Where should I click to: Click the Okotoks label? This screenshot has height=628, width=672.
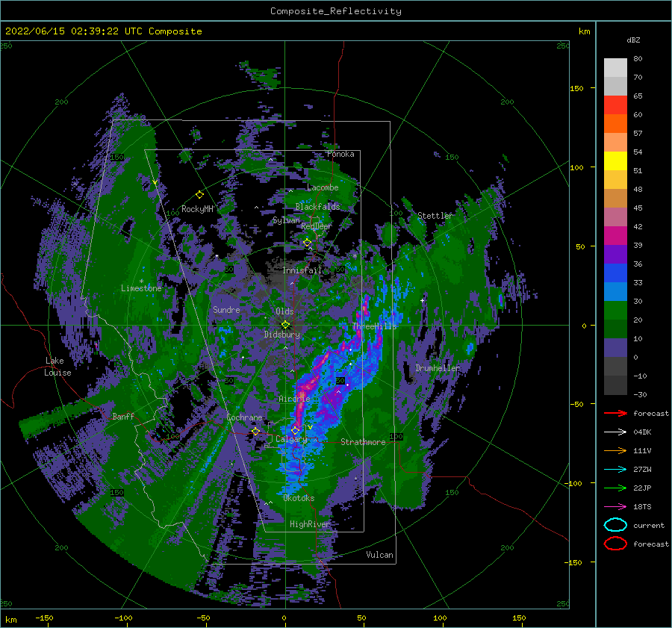(299, 498)
